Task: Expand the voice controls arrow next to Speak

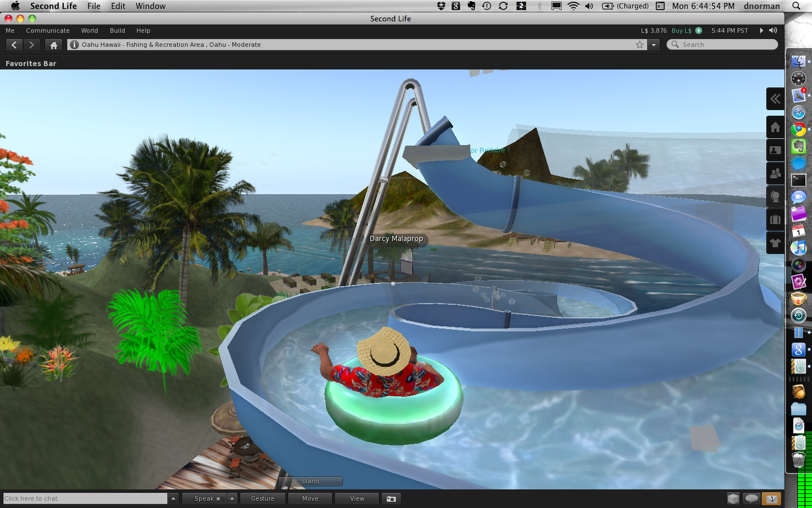Action: point(232,498)
